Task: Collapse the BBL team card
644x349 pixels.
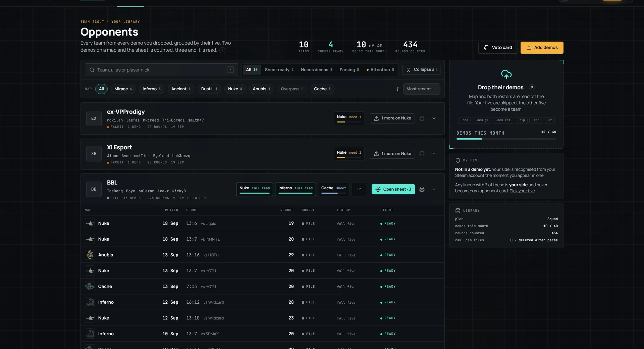Action: click(x=434, y=189)
